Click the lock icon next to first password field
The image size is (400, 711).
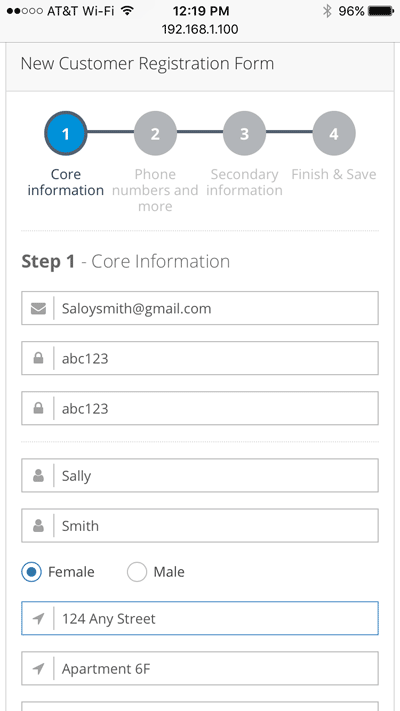39,359
